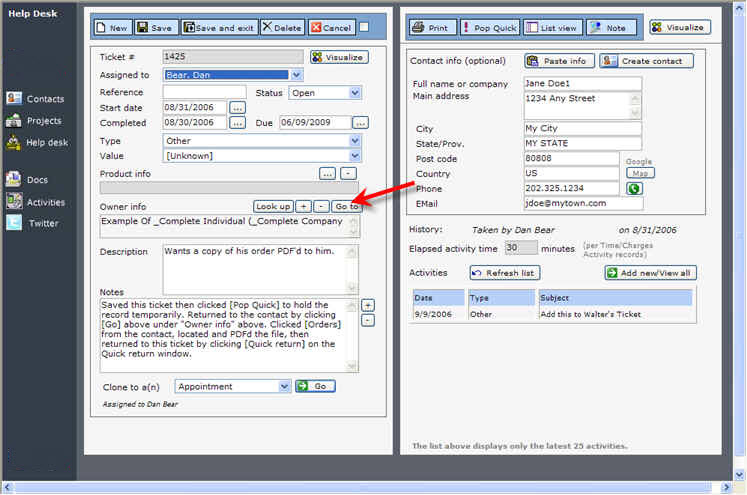Open the Google Map button
Viewport: 747px width, 495px height.
[x=640, y=173]
